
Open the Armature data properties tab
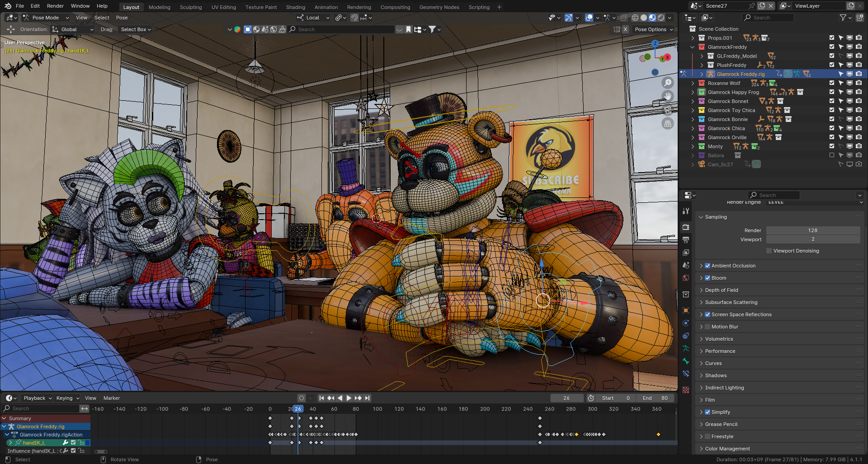(686, 348)
